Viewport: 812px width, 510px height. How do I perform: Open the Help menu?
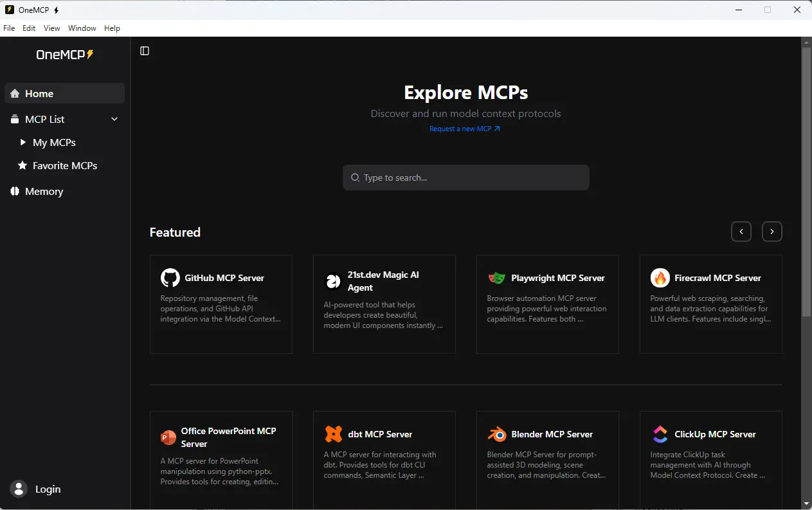113,28
